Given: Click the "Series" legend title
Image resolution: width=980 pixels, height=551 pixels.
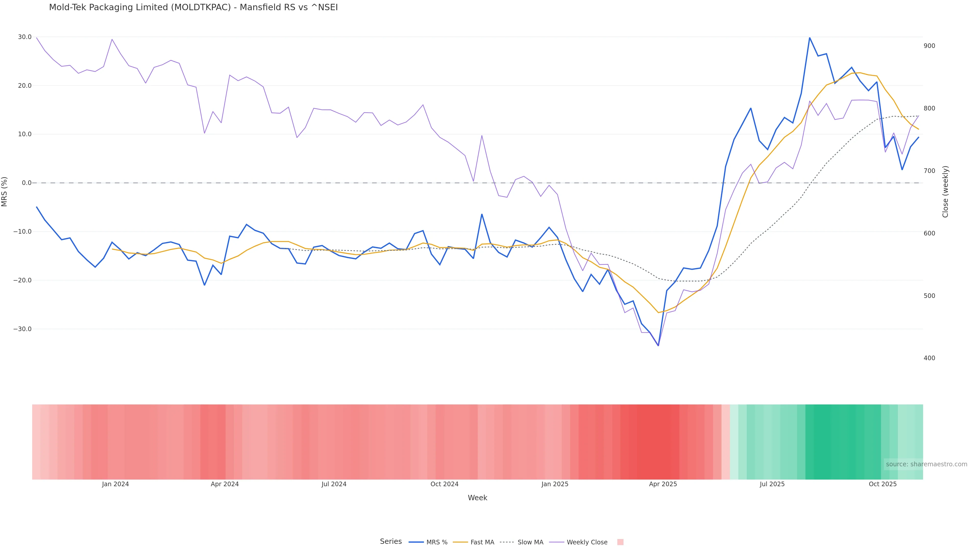Looking at the screenshot, I should pos(391,542).
